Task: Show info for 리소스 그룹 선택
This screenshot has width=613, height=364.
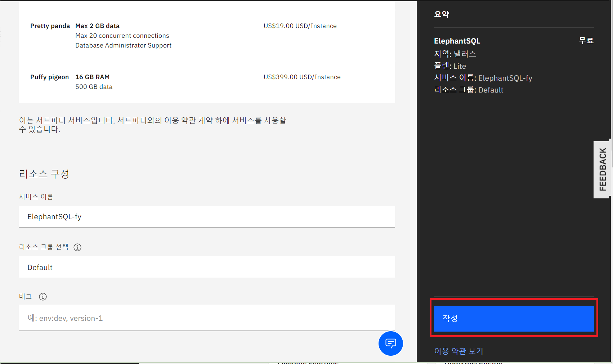Action: (77, 247)
